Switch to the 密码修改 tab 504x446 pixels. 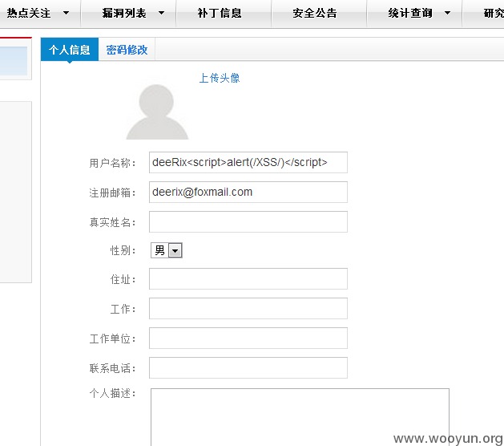point(127,50)
